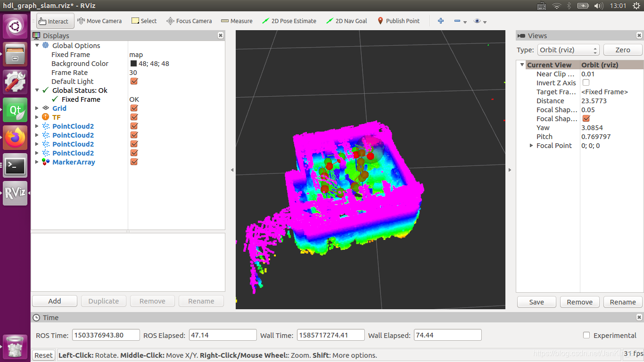Activate the Publish Point tool
644x362 pixels.
point(399,21)
